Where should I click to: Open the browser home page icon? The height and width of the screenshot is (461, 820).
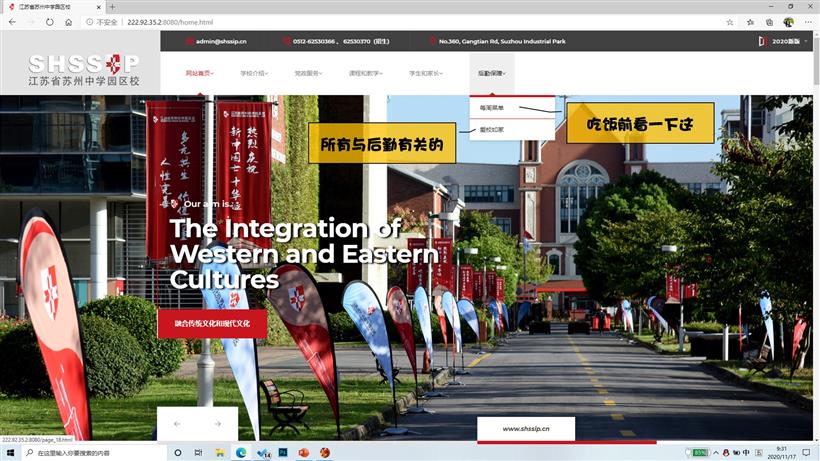(69, 22)
